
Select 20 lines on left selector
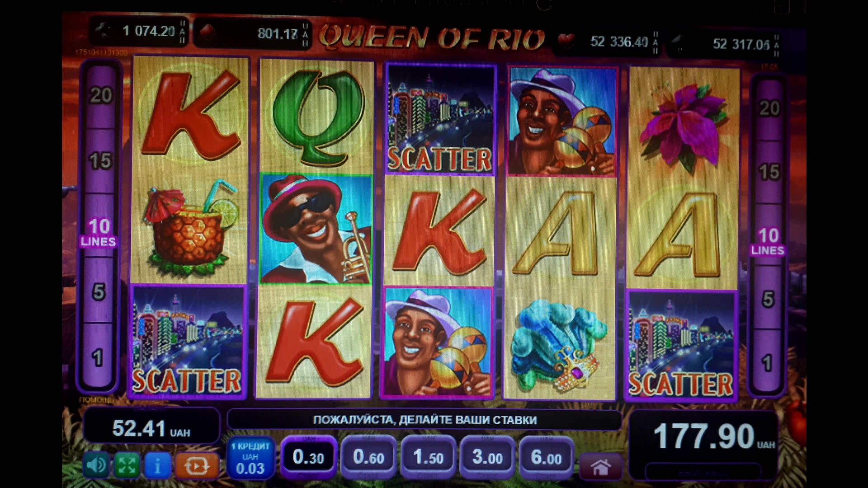[100, 95]
